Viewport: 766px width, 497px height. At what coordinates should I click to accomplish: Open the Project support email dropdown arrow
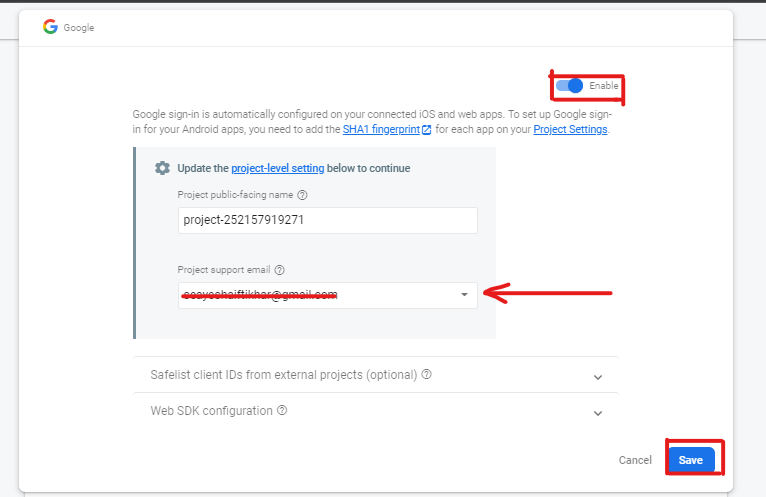click(464, 295)
